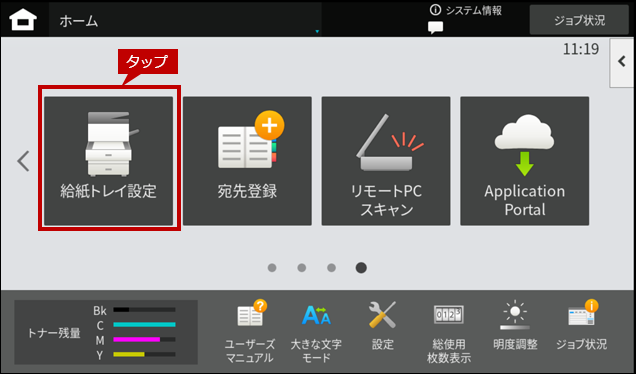This screenshot has height=374, width=636.
Task: Open システム情報 link
Action: 466,10
